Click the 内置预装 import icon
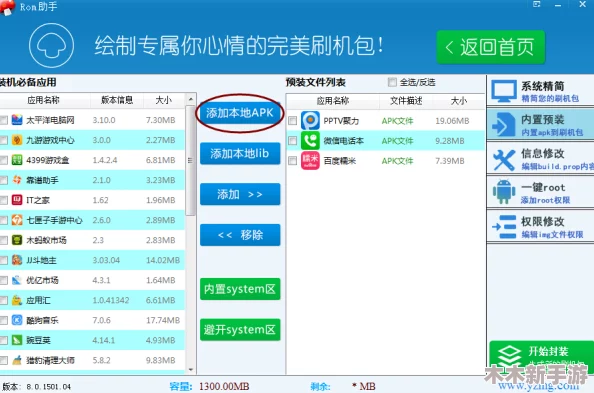This screenshot has width=594, height=393. coord(503,124)
